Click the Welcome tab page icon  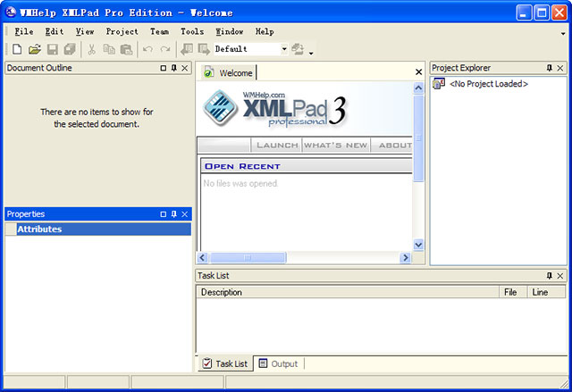pos(208,72)
